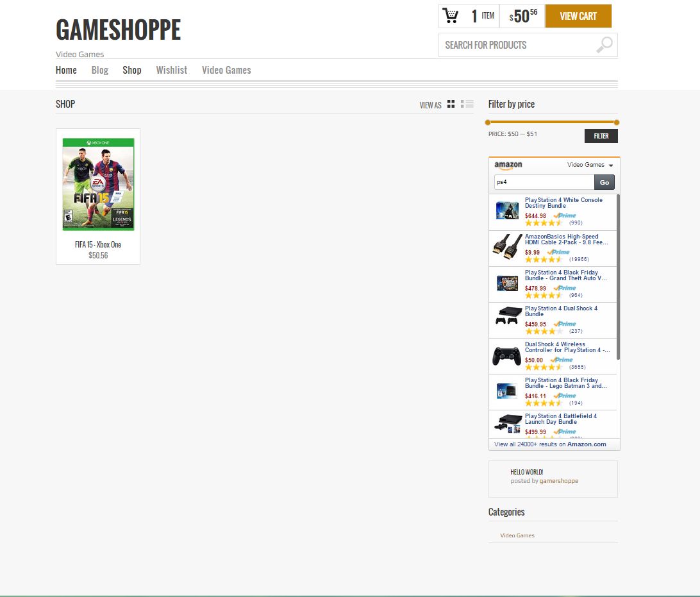Viewport: 700px width, 597px height.
Task: Open DualShock 4 Wireless Controller link
Action: tap(567, 347)
